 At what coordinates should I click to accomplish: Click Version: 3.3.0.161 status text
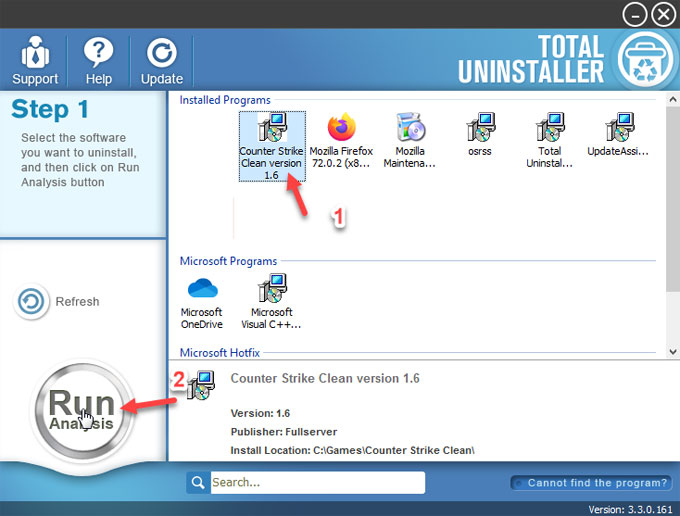pos(630,509)
